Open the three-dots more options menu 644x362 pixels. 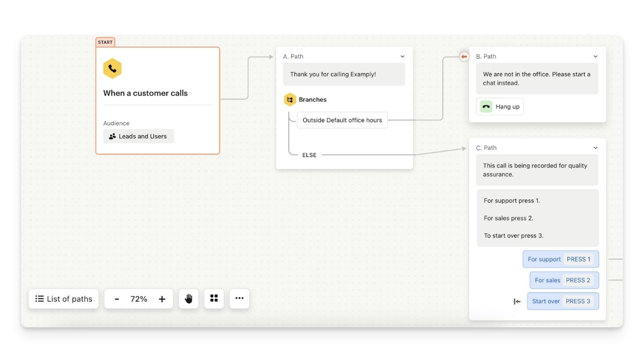(x=239, y=299)
